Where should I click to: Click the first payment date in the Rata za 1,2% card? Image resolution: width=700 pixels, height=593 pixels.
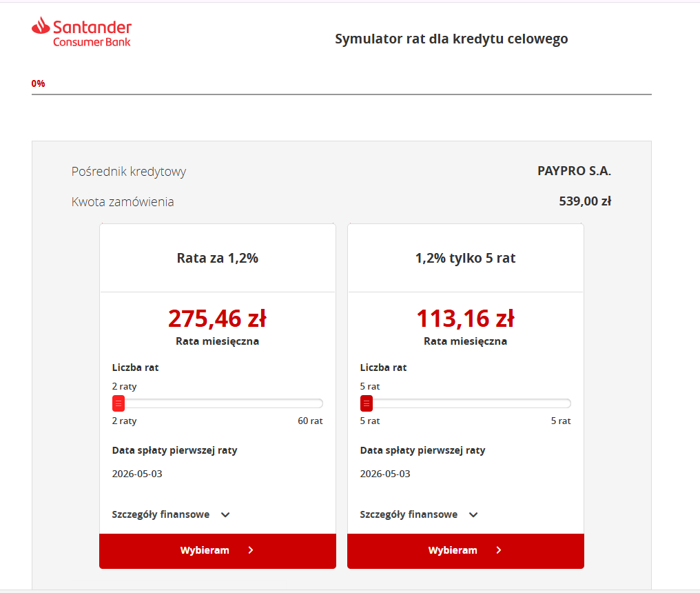pyautogui.click(x=137, y=474)
